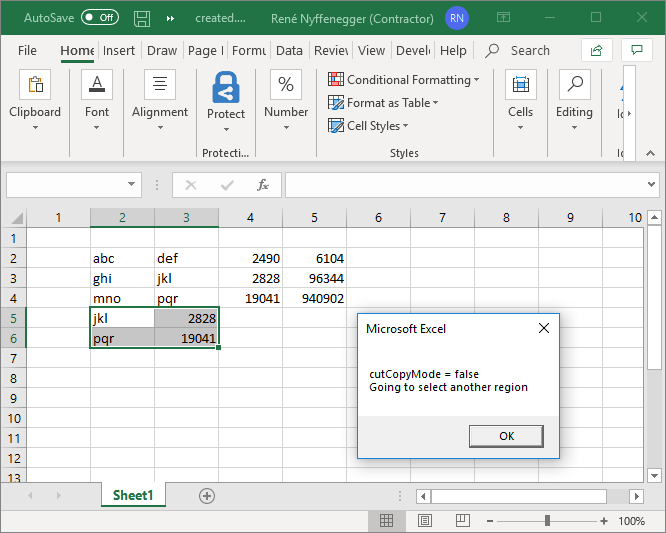Open the Insert ribbon tab
Image resolution: width=666 pixels, height=533 pixels.
(119, 51)
